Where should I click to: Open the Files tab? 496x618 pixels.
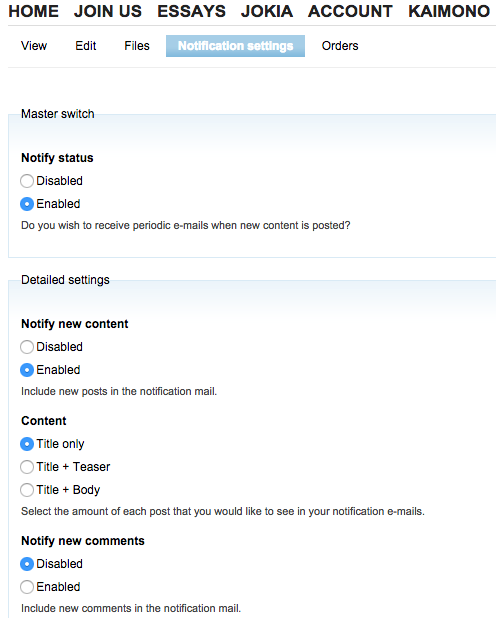tap(137, 46)
